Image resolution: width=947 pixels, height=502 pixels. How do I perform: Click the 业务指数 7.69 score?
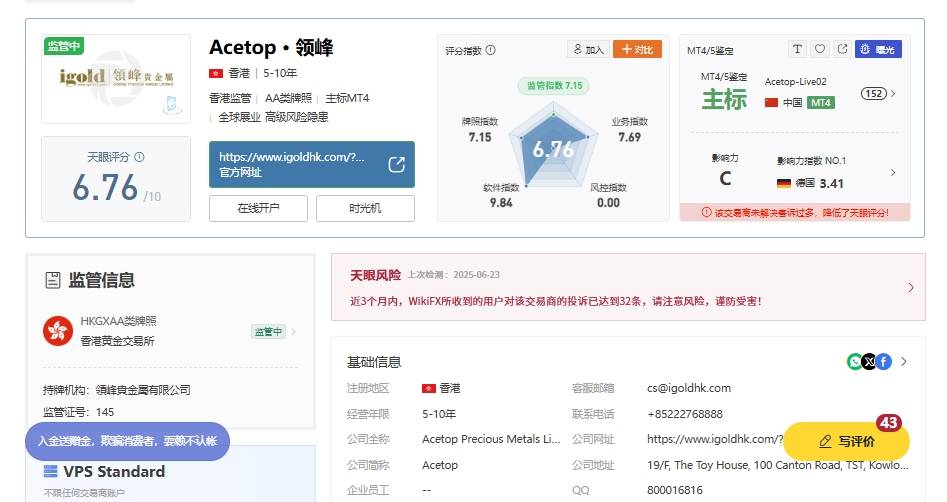point(629,130)
